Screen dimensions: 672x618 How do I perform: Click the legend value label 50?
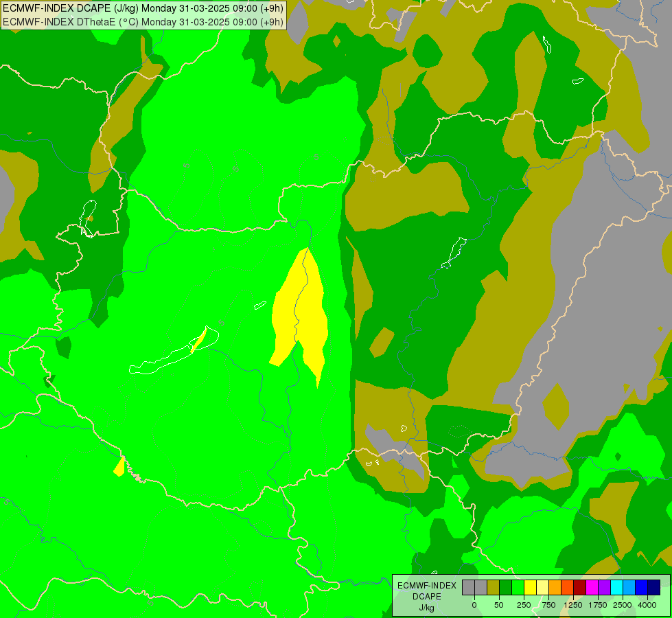499,605
